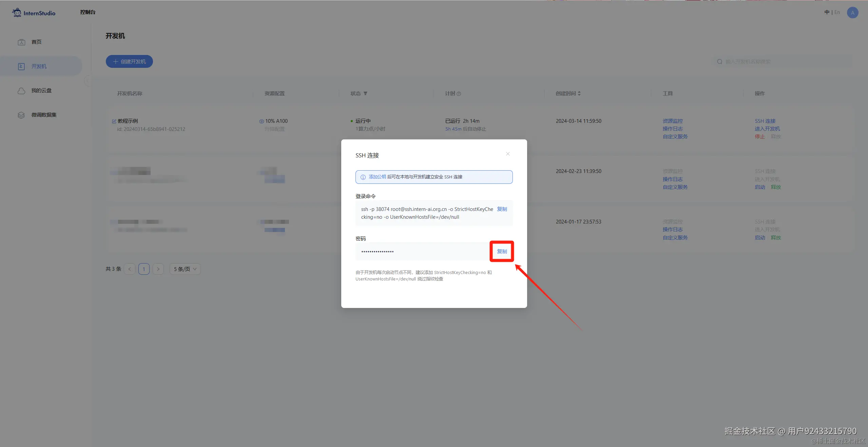Open the 状态 filter dropdown
Viewport: 868px width, 447px height.
(365, 93)
